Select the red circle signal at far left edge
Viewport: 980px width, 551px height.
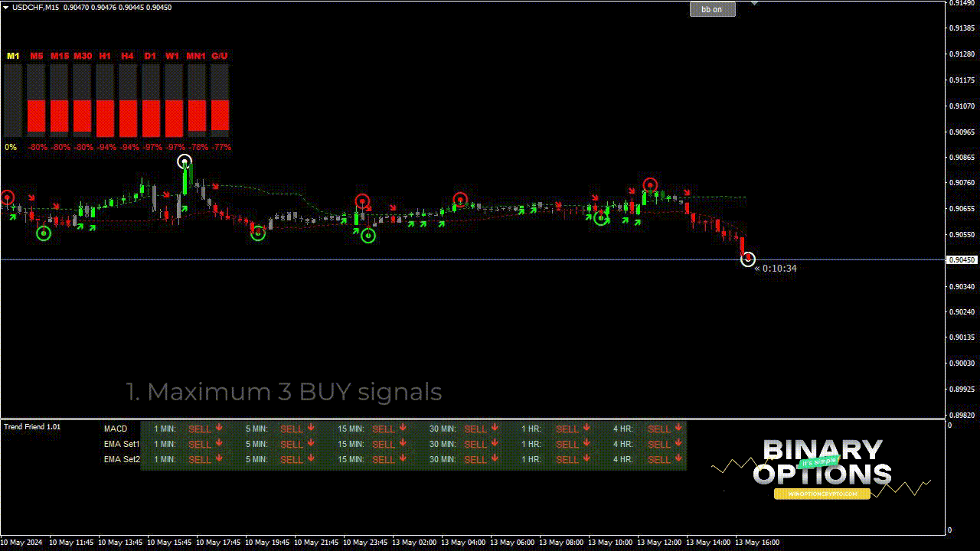coord(7,197)
